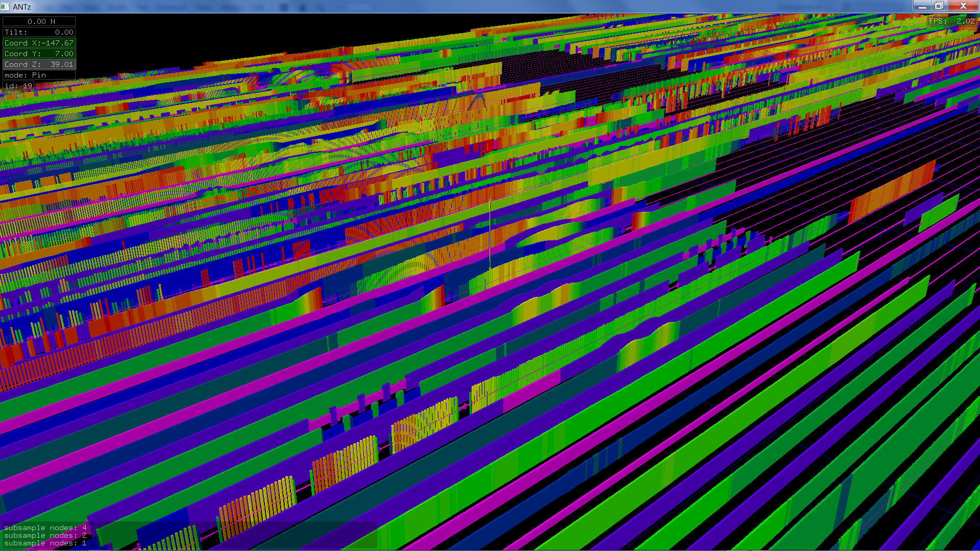Click the subsample nodes: 4 console line
The width and height of the screenshot is (980, 551).
(x=45, y=528)
